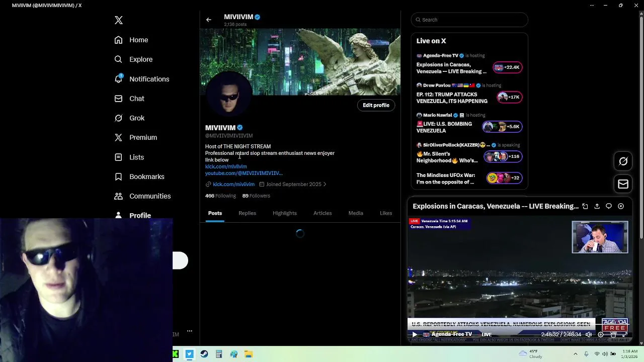Open the video player settings gear

point(601,334)
